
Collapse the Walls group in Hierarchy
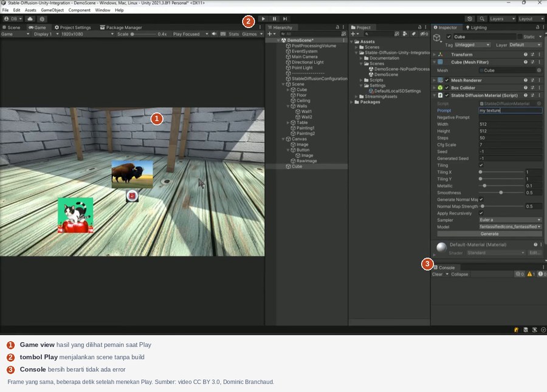(288, 106)
